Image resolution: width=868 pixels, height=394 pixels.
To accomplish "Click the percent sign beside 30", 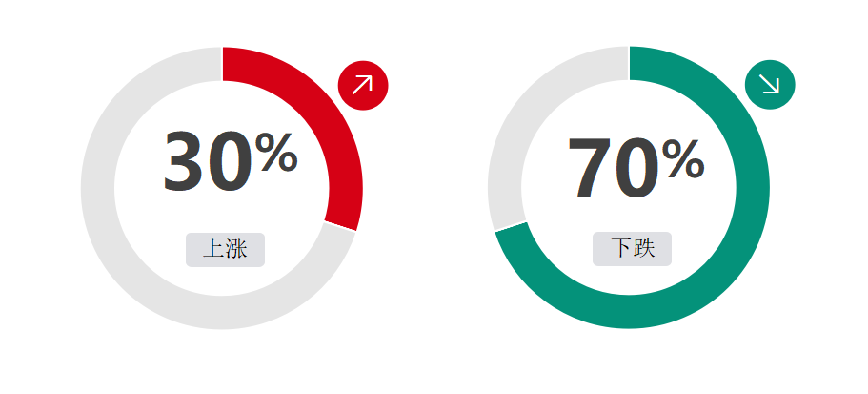I will click(x=276, y=153).
